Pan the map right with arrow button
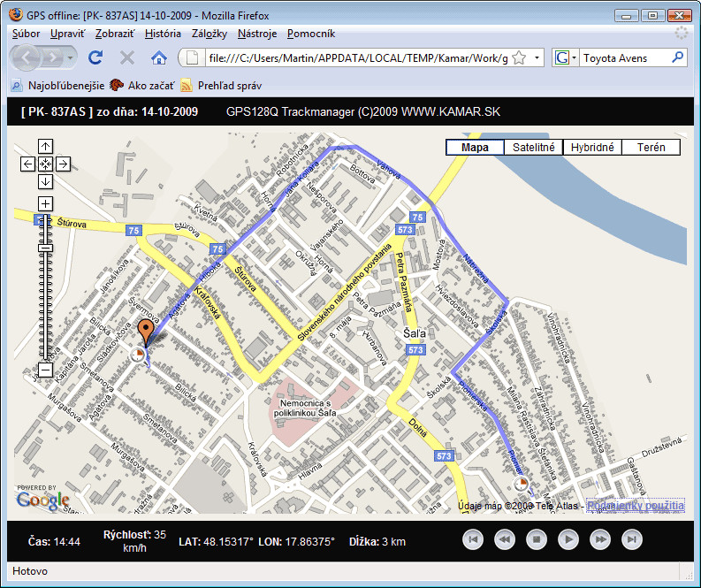Image resolution: width=701 pixels, height=588 pixels. click(x=63, y=164)
